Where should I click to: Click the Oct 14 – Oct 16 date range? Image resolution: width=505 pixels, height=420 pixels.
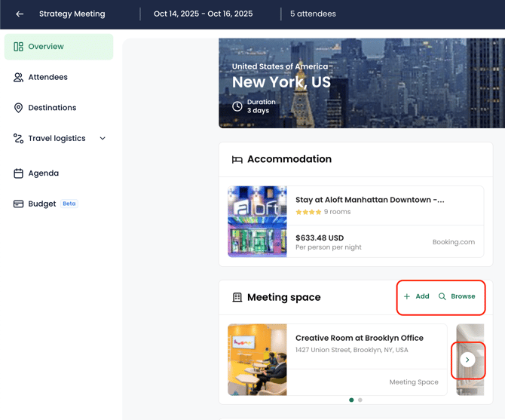tap(204, 14)
